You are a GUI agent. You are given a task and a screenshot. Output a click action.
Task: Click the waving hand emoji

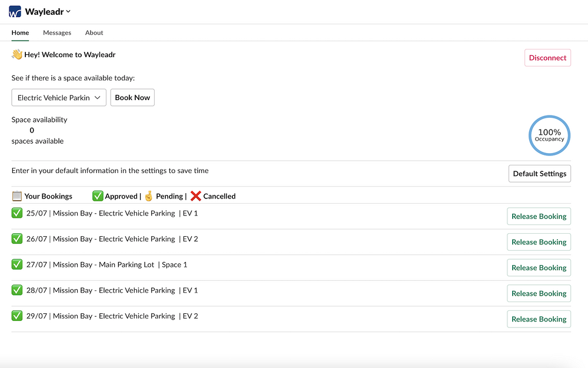[x=17, y=54]
